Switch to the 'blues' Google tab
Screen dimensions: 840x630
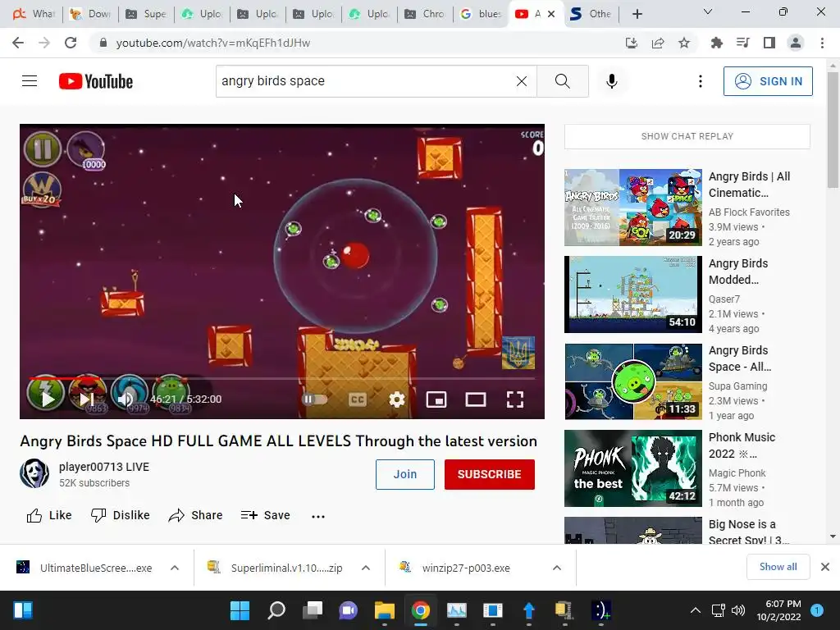[481, 14]
